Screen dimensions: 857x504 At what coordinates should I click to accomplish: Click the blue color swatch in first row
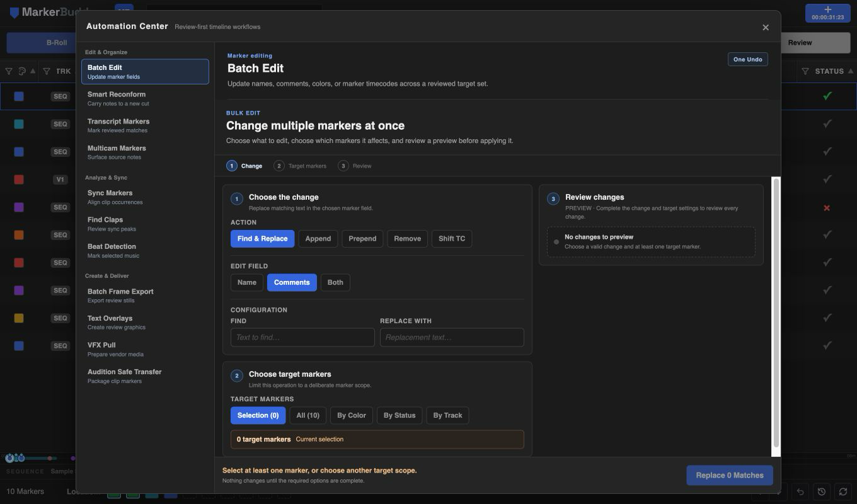pyautogui.click(x=19, y=96)
